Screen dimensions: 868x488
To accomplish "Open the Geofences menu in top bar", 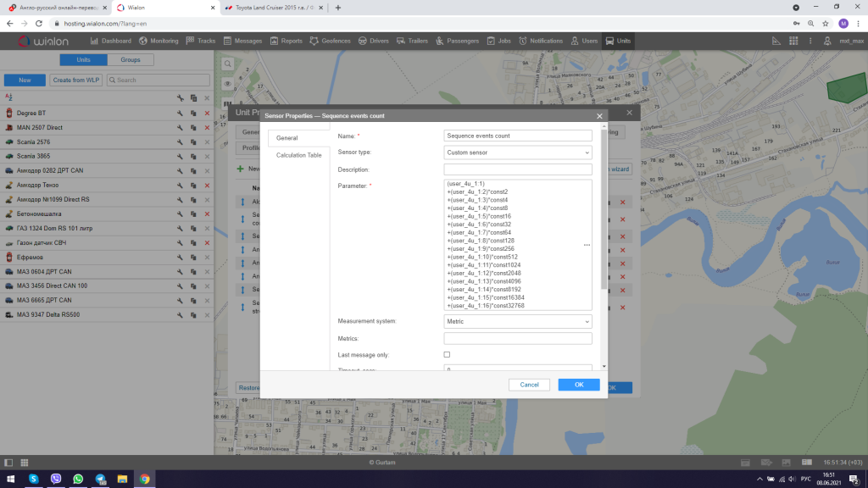I will [331, 41].
